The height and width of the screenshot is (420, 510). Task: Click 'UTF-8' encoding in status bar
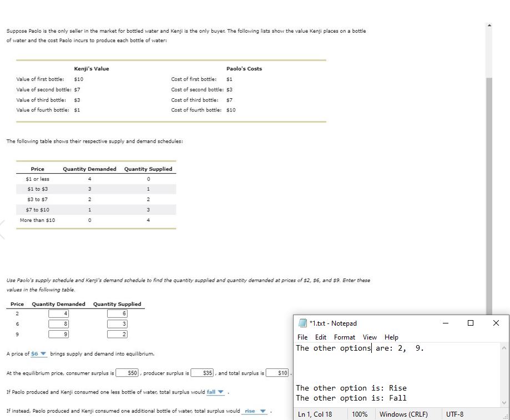click(455, 414)
